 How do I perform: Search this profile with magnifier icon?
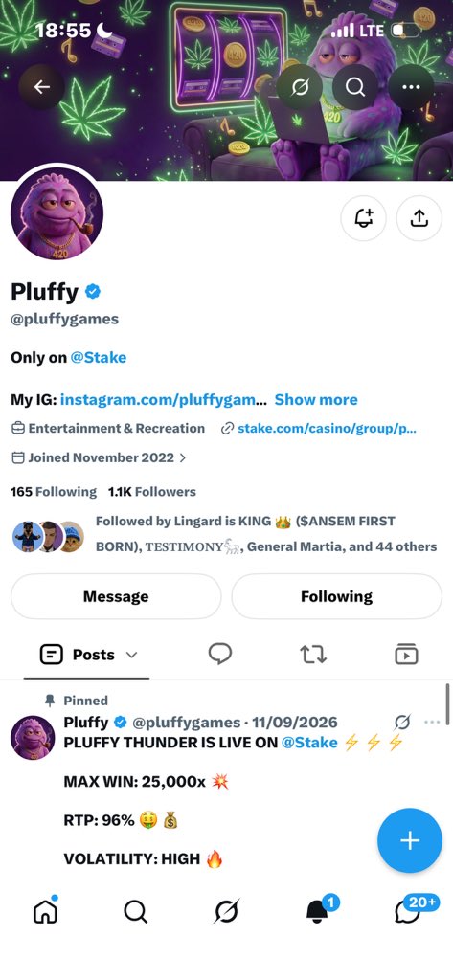(x=354, y=87)
